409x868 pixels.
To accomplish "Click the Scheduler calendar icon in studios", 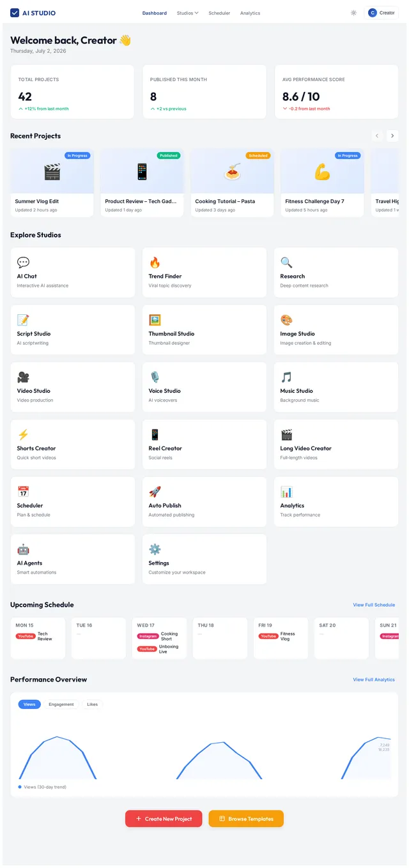I will coord(23,492).
